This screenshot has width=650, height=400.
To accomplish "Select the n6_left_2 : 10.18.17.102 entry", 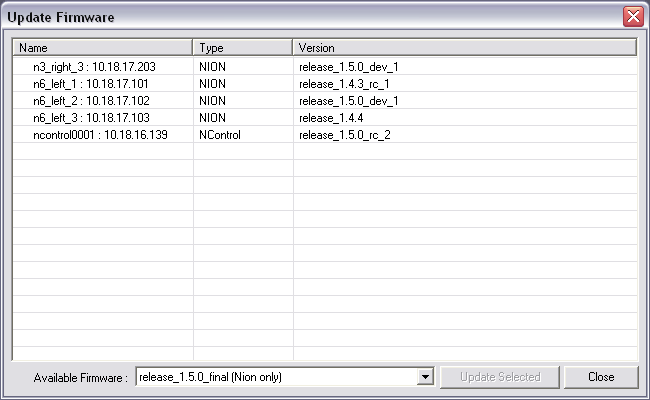I will pos(90,101).
